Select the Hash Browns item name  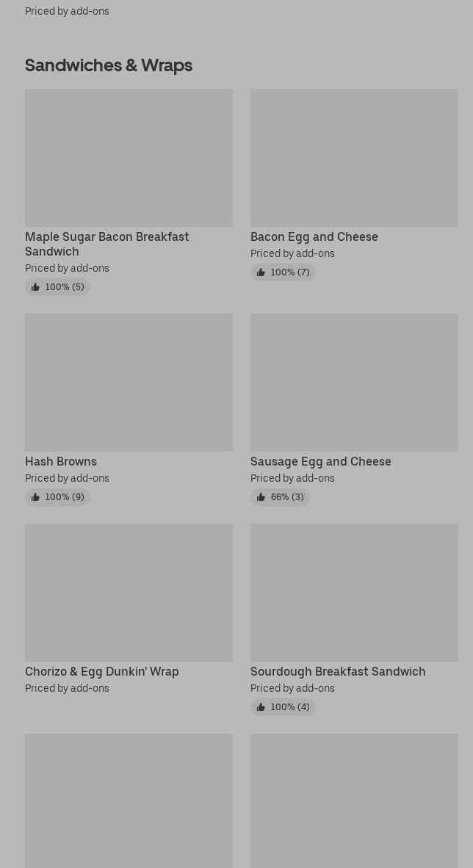pos(61,461)
